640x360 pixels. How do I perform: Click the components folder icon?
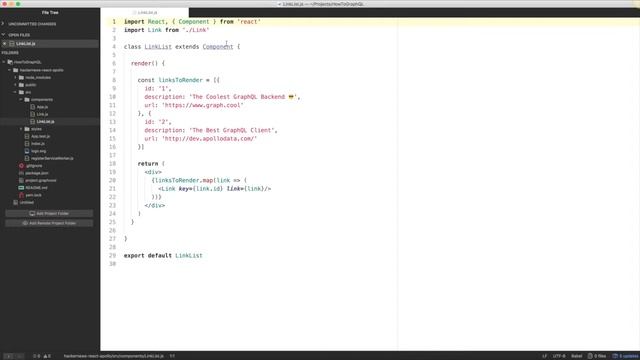click(x=27, y=100)
